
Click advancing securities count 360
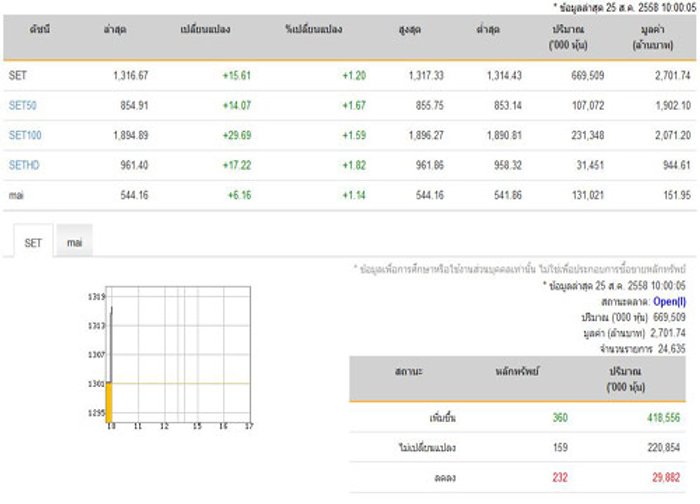coord(560,418)
